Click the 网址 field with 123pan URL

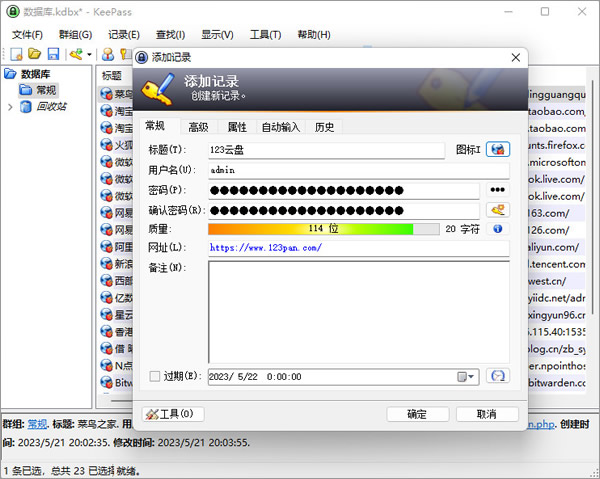tap(359, 248)
